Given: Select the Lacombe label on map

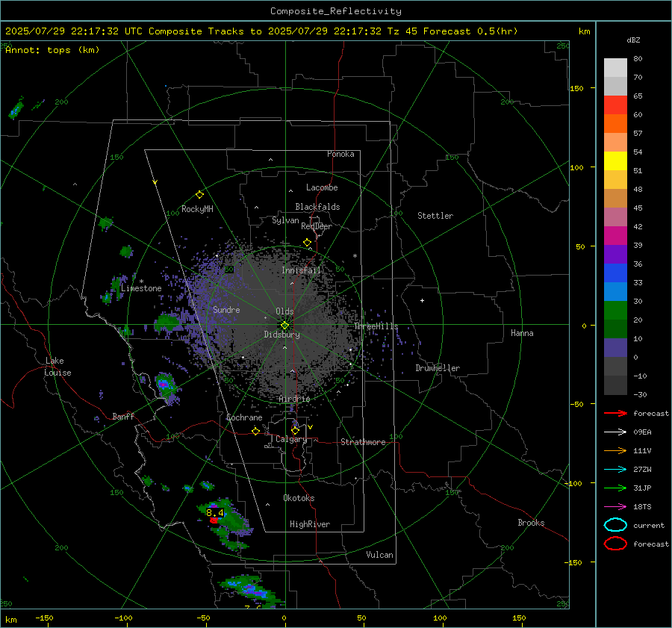Looking at the screenshot, I should [322, 187].
